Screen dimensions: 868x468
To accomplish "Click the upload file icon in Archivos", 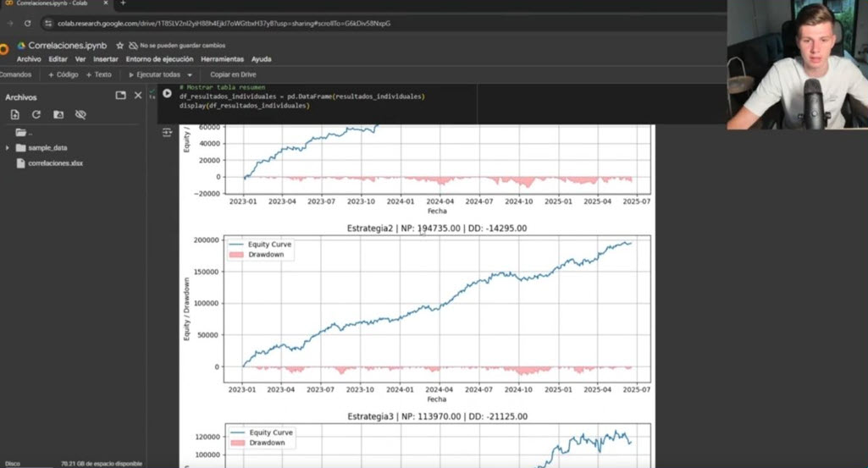I will [14, 114].
